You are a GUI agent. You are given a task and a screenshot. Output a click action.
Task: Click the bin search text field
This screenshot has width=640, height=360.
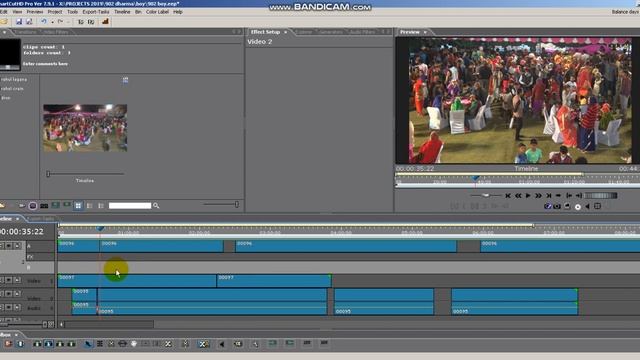[130, 206]
